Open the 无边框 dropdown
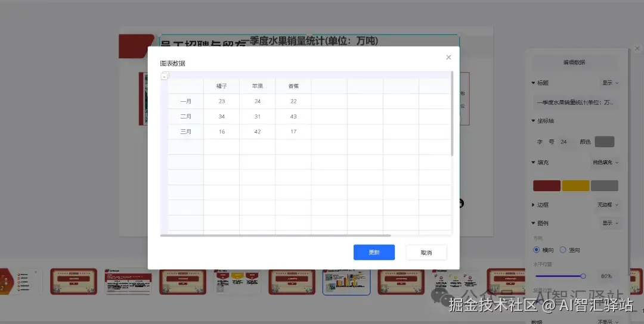 point(608,205)
